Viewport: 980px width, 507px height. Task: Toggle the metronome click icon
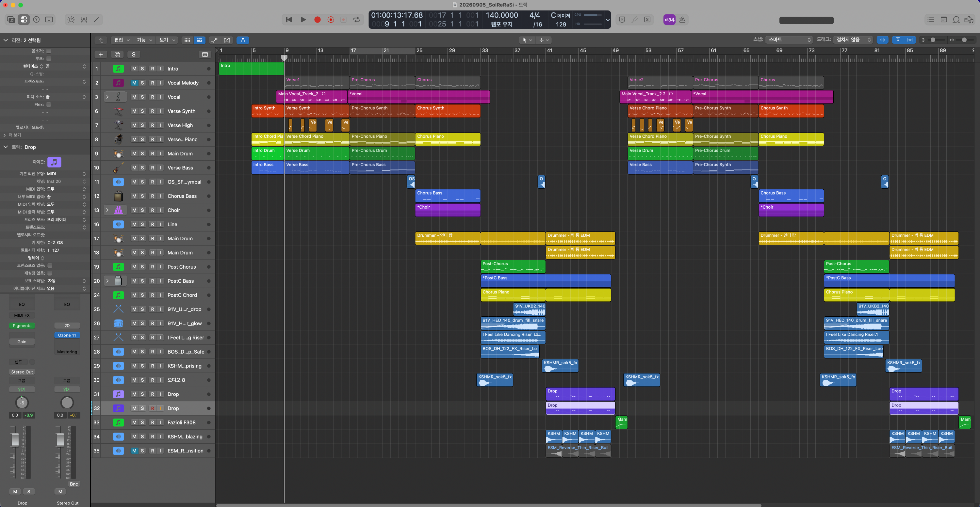click(x=682, y=20)
